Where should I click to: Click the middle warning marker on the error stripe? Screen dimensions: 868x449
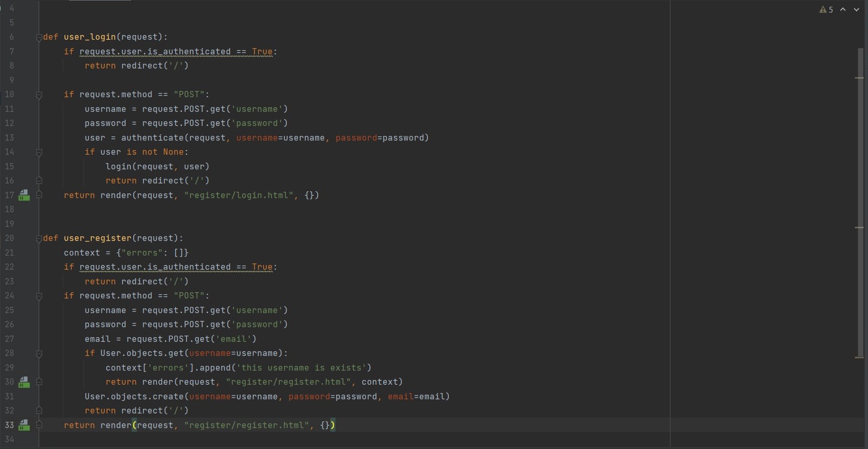tap(859, 227)
